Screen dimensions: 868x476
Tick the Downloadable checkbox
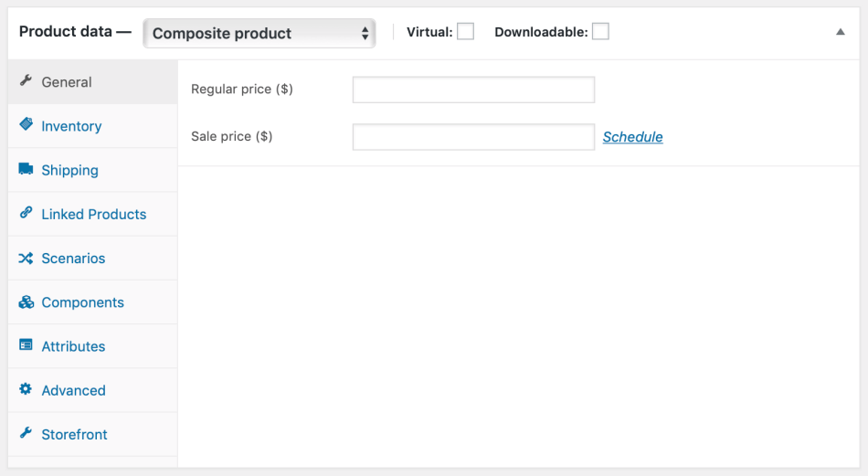pyautogui.click(x=600, y=32)
